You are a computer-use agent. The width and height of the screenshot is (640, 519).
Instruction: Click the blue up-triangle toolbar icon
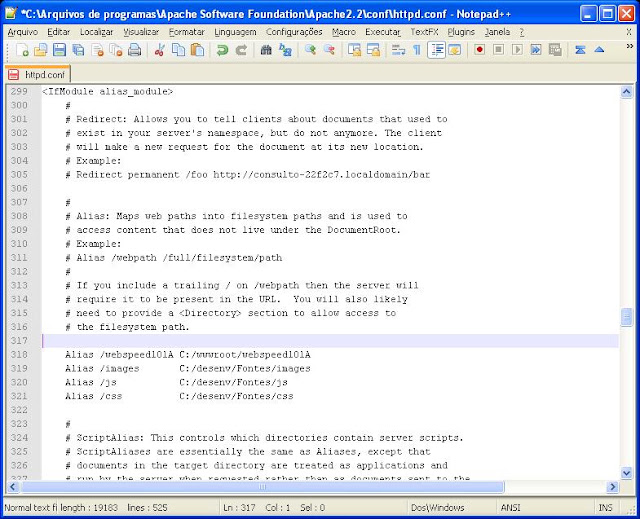[599, 50]
